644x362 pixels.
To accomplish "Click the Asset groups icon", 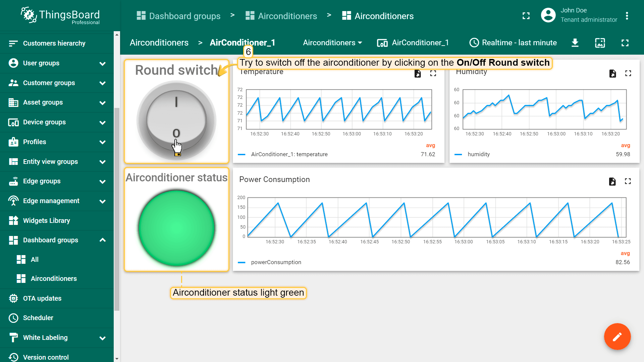I will (13, 102).
